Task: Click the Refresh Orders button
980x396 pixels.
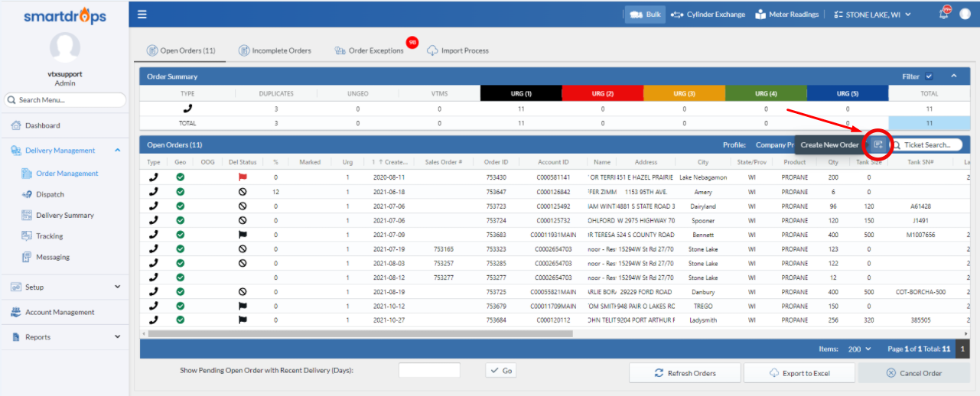Action: coord(685,373)
